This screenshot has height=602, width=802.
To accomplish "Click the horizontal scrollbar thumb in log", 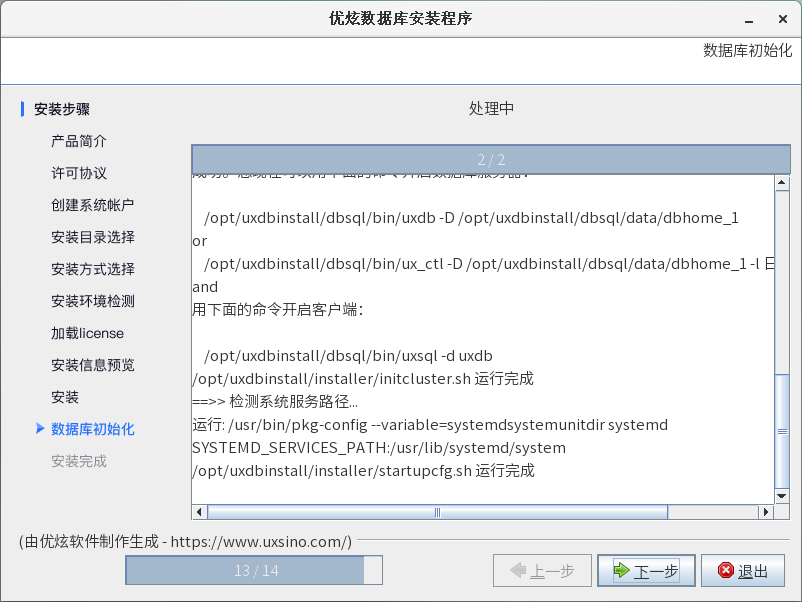I will coord(437,512).
